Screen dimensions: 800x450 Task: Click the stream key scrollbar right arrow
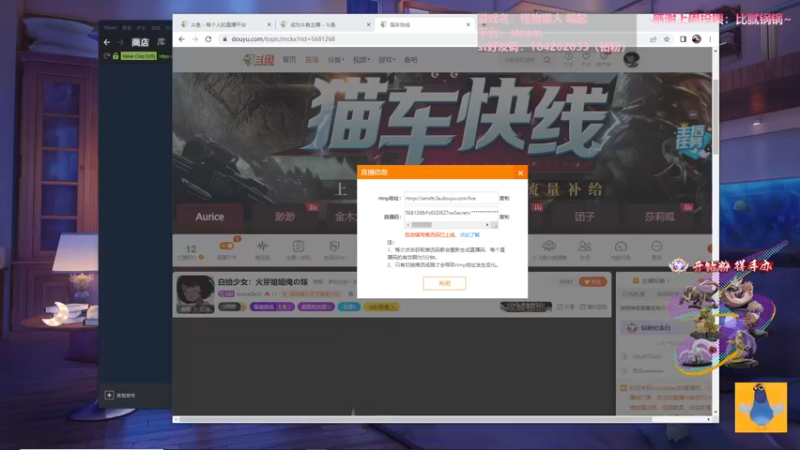tap(487, 225)
